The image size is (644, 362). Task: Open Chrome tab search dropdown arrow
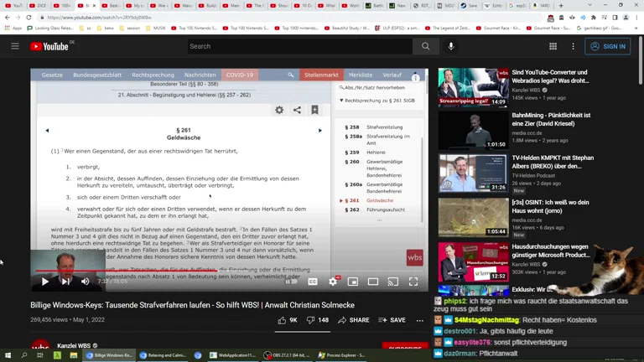click(x=589, y=5)
